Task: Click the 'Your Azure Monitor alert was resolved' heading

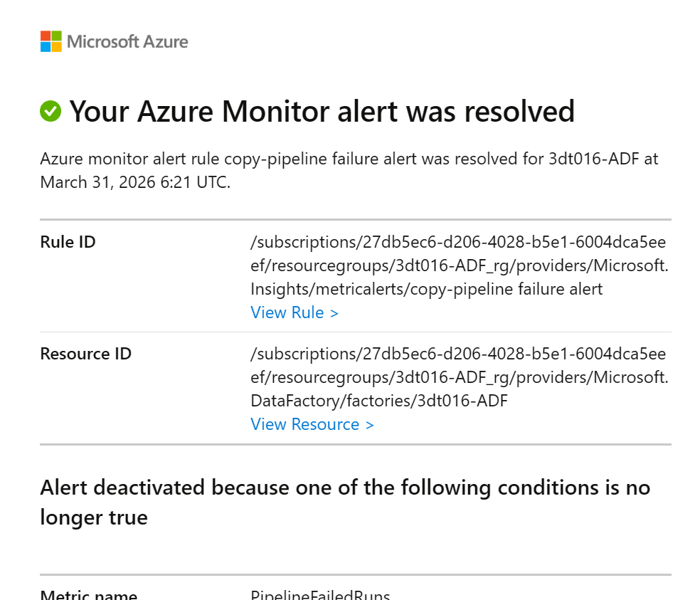Action: click(322, 112)
